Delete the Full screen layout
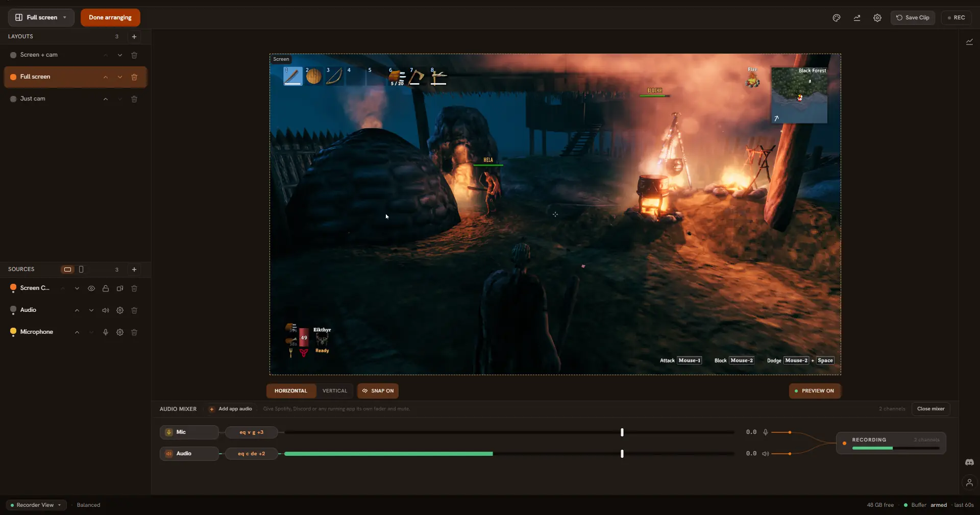 pyautogui.click(x=134, y=77)
